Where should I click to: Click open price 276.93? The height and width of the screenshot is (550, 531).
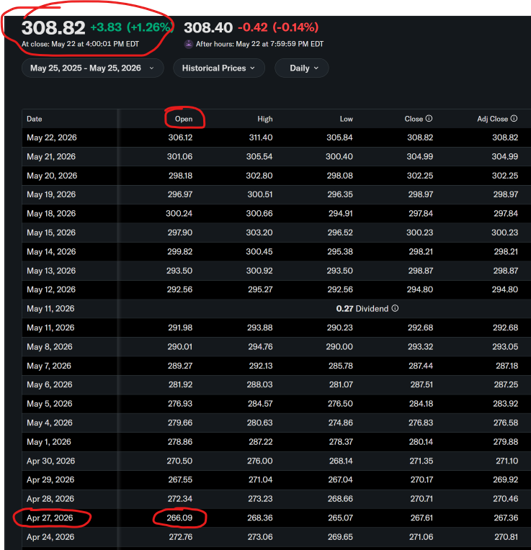click(180, 403)
